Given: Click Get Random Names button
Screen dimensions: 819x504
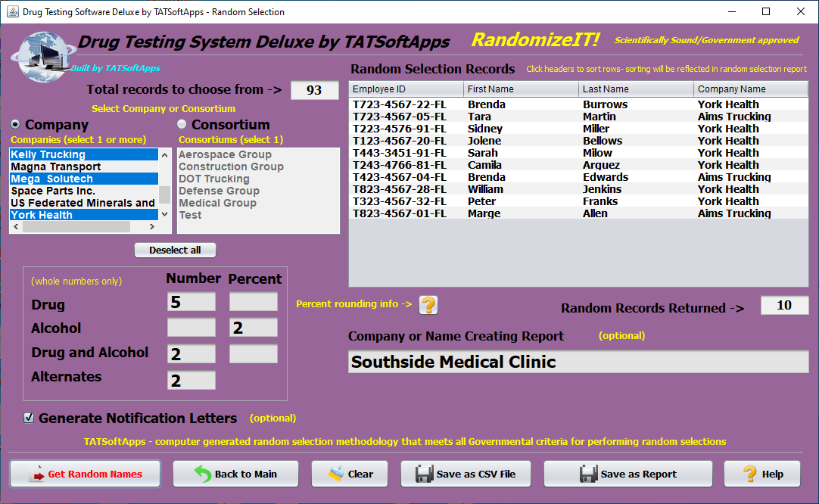Looking at the screenshot, I should tap(85, 474).
